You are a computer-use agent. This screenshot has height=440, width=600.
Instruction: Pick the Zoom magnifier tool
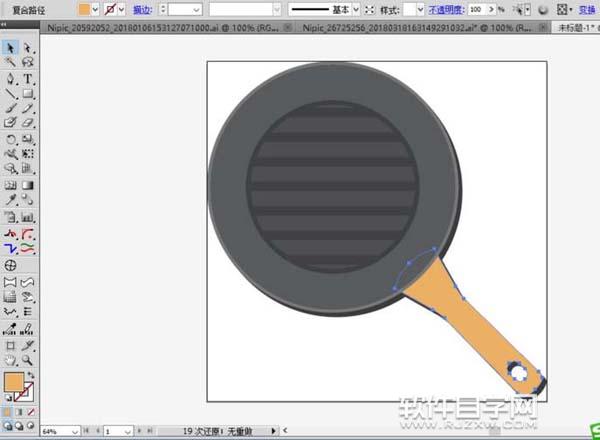pos(28,360)
